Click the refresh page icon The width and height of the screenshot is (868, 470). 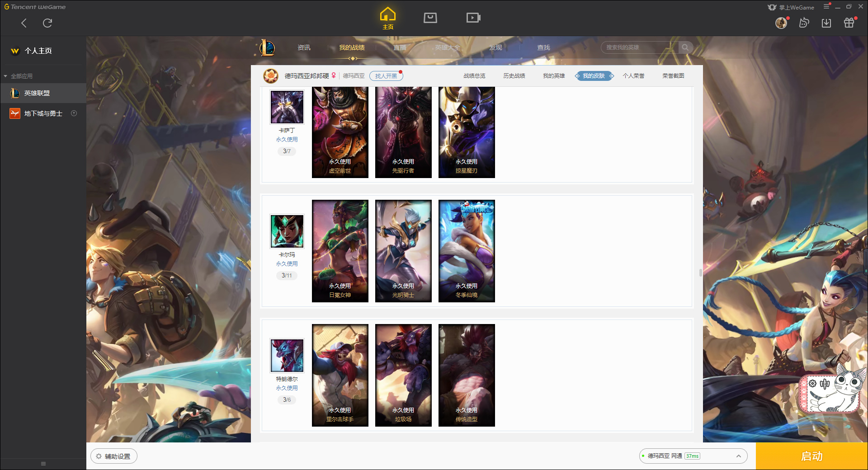47,23
